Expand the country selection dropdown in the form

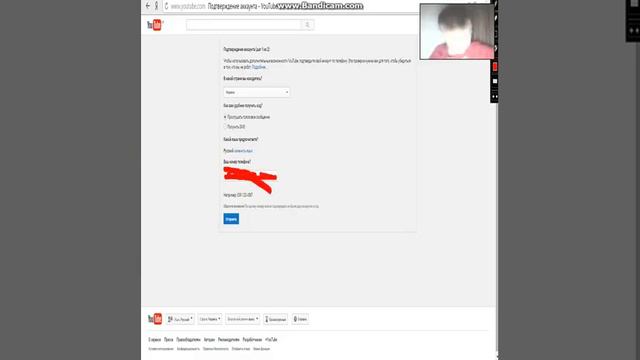257,92
